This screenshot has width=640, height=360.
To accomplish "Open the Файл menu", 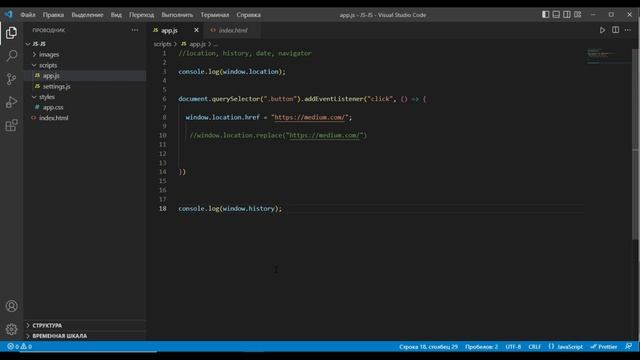I will [x=28, y=15].
